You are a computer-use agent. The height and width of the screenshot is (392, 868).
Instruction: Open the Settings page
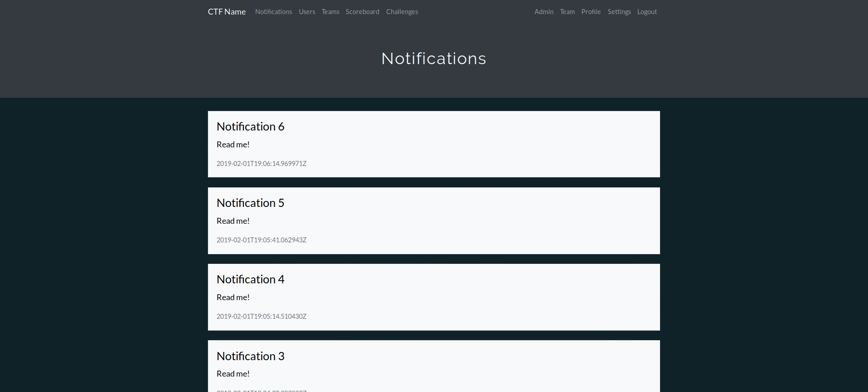tap(619, 12)
